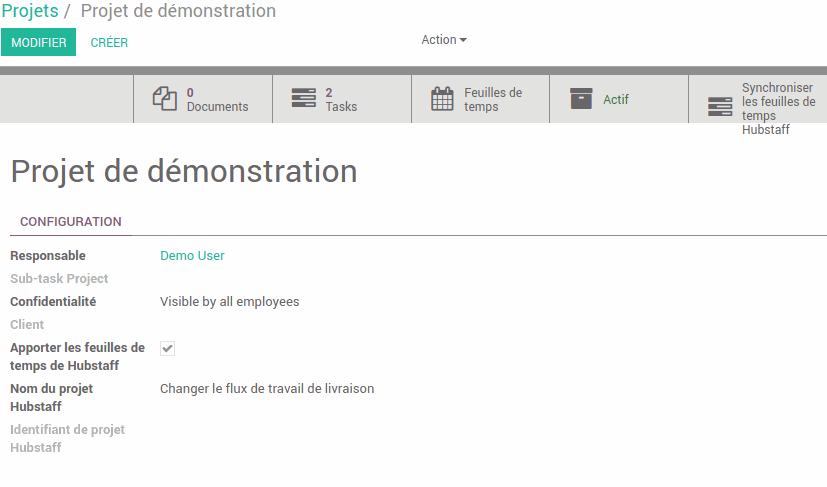Switch to the CONFIGURATION tab

[71, 222]
